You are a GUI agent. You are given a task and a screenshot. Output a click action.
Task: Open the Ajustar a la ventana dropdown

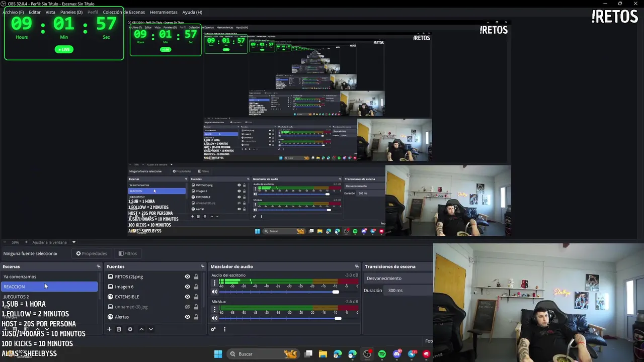(54, 242)
